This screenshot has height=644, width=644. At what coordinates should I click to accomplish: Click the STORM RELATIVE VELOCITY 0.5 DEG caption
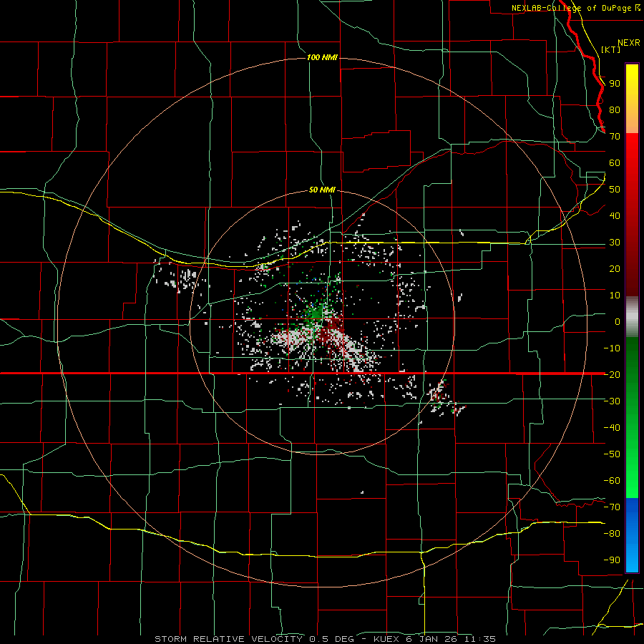pos(254,639)
